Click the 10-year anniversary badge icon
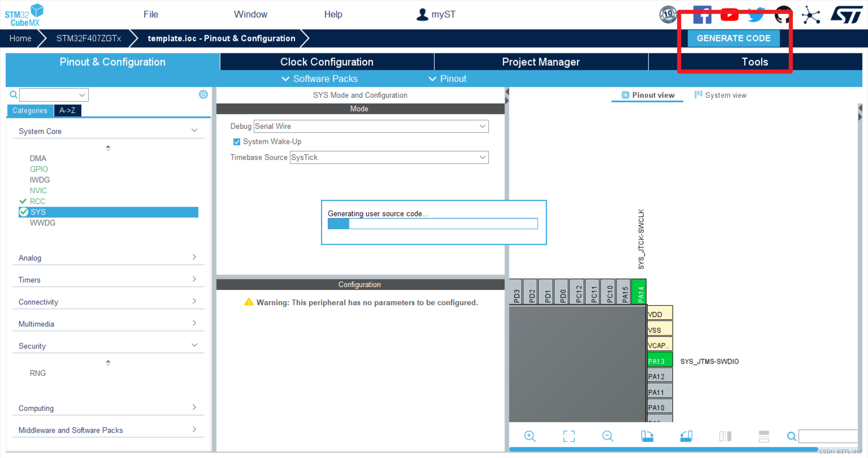This screenshot has width=868, height=458. pos(668,14)
